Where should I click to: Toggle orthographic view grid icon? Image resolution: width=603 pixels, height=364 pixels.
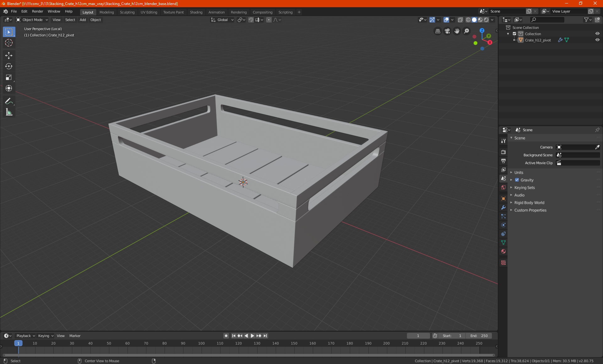click(437, 31)
